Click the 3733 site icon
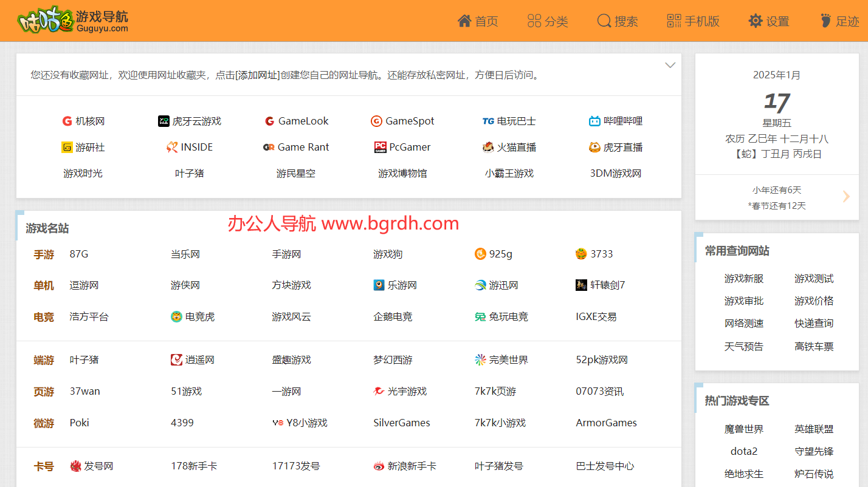868x487 pixels. [581, 254]
